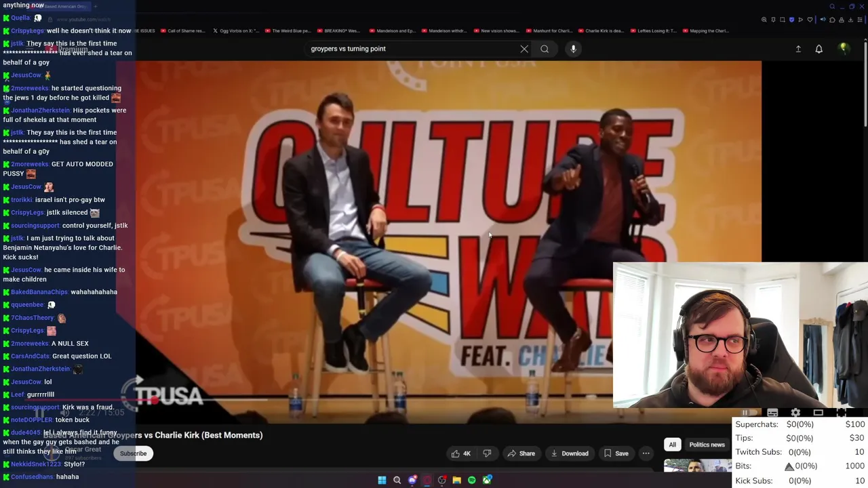Click the browser shield ad-blocker icon
This screenshot has width=868, height=488.
pyautogui.click(x=791, y=20)
